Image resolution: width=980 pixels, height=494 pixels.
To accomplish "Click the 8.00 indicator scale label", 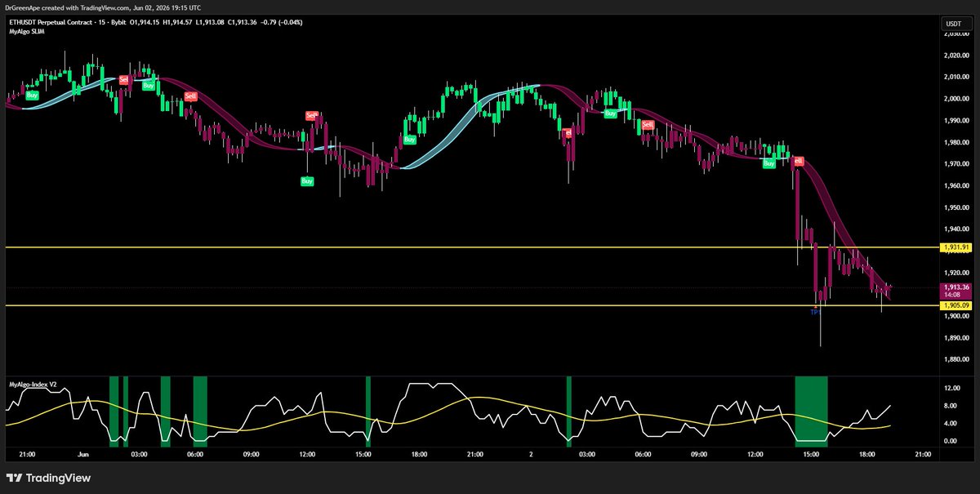I will (951, 406).
